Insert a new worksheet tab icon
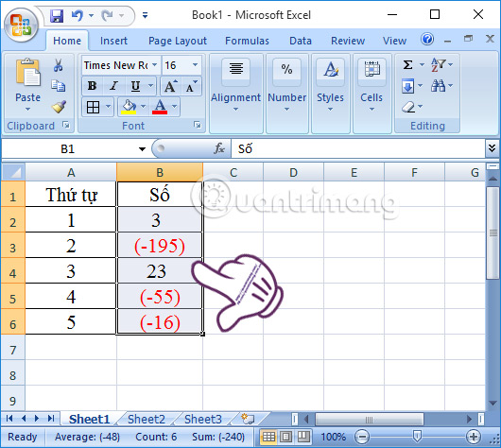501x448 pixels. (248, 419)
